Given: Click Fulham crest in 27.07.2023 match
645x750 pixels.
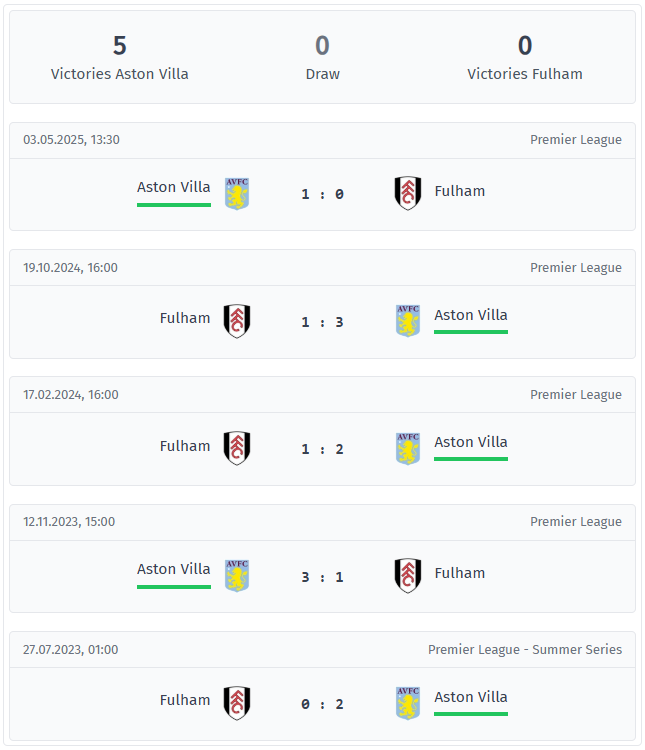Looking at the screenshot, I should (x=237, y=703).
